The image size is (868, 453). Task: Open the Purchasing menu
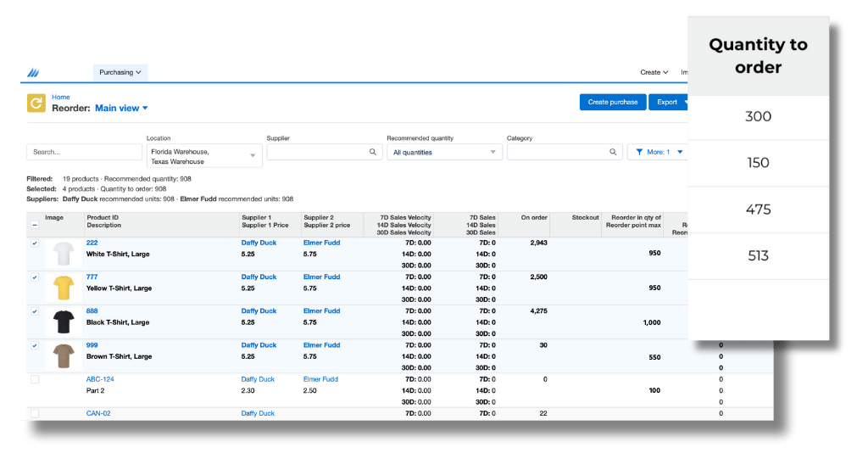point(120,72)
